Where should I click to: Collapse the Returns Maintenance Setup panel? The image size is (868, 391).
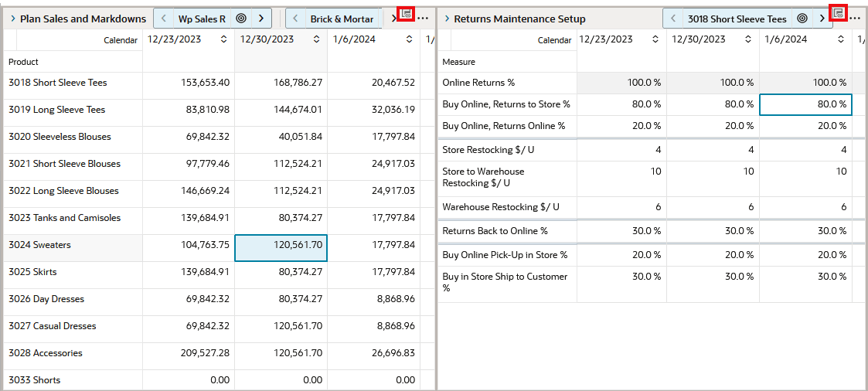coord(447,19)
